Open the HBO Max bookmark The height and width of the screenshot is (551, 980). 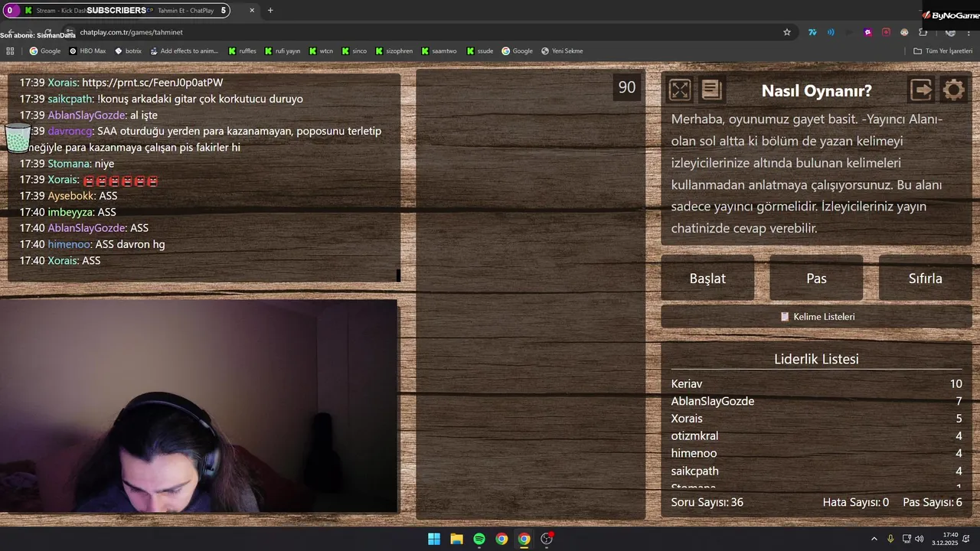[x=87, y=51]
